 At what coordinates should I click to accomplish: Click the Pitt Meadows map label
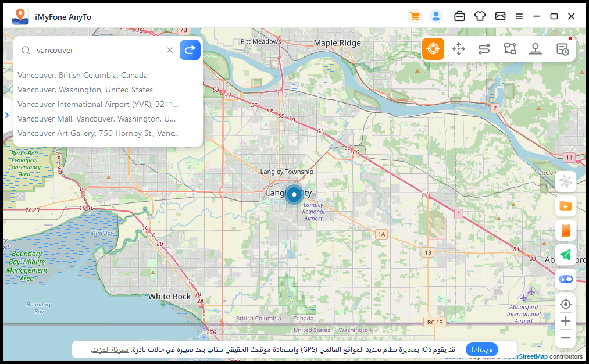coord(260,41)
